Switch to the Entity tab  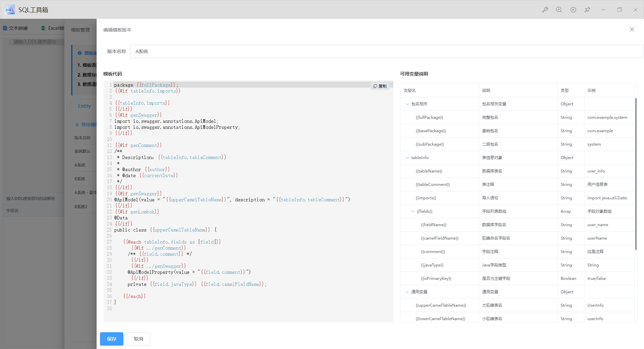pyautogui.click(x=84, y=106)
